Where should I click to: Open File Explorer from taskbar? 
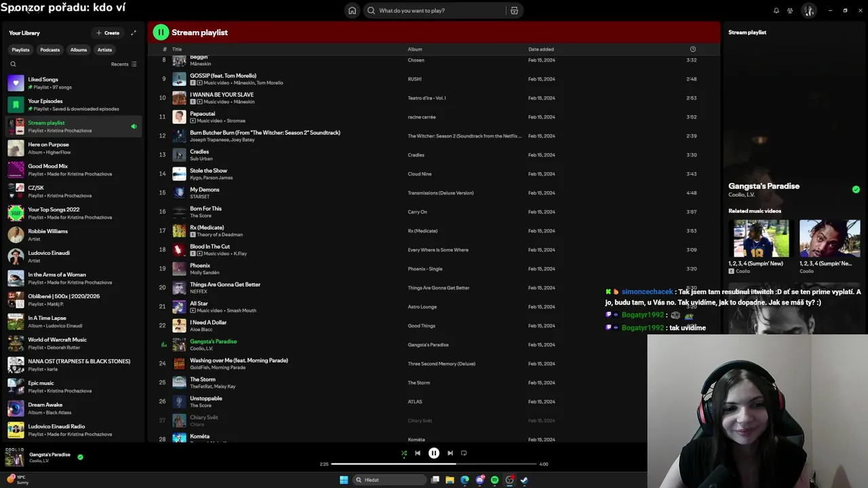[x=450, y=480]
